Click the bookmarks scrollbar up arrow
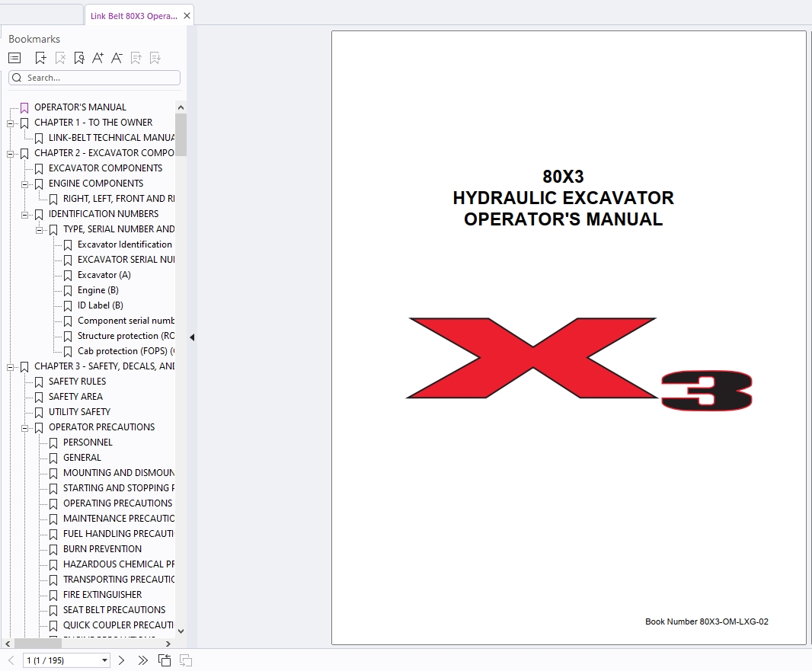This screenshot has height=671, width=812. click(181, 107)
